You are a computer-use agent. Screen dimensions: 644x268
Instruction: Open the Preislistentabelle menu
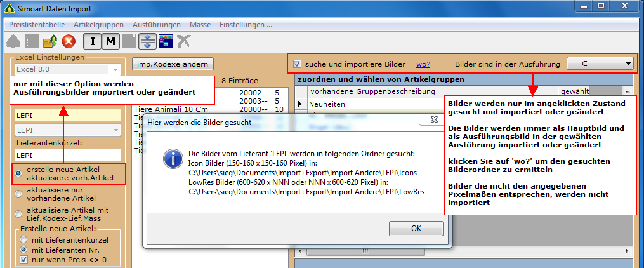click(36, 24)
